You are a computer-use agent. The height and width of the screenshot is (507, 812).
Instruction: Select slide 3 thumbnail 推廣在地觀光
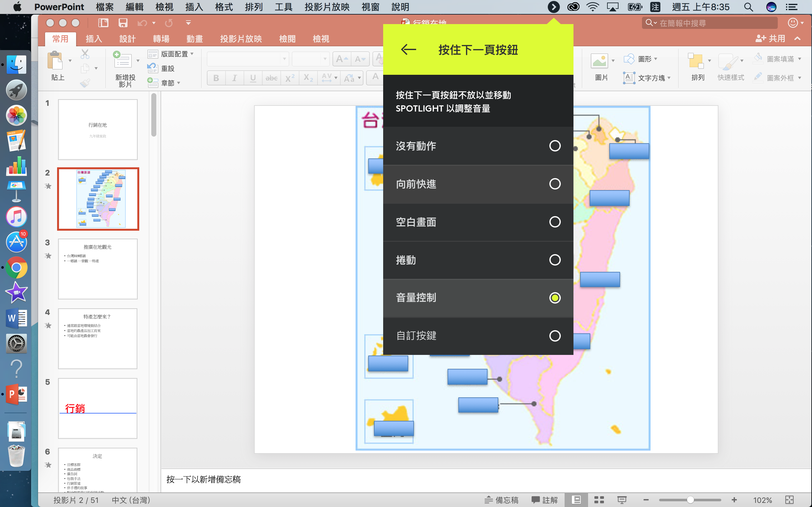[x=98, y=269]
